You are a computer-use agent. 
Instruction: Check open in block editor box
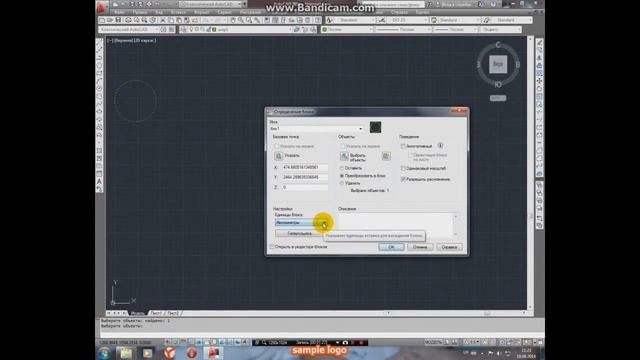point(272,247)
